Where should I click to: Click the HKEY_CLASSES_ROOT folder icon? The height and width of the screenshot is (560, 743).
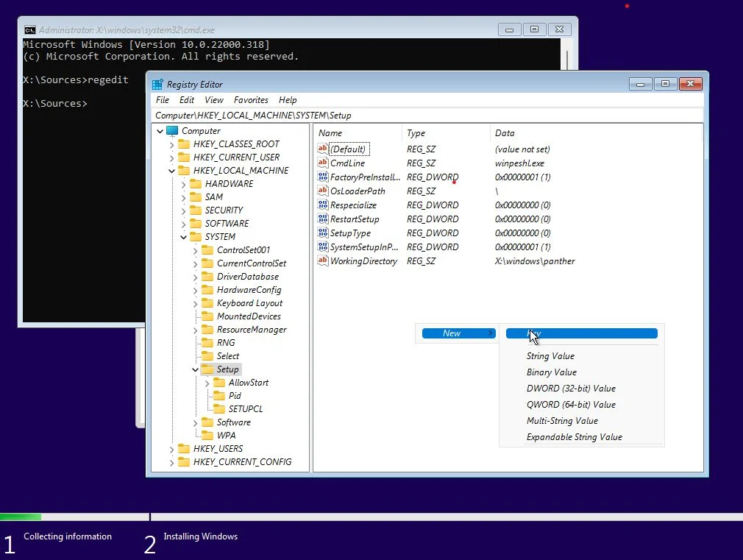(184, 143)
